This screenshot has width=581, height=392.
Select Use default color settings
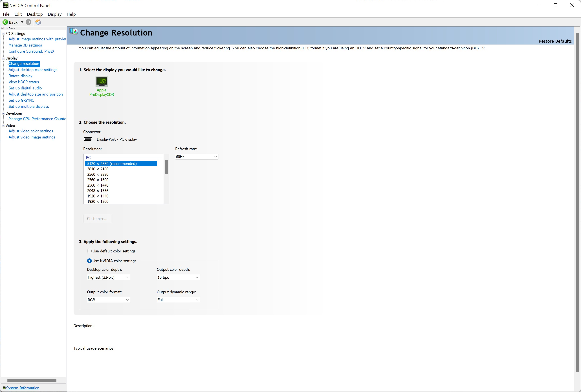click(x=89, y=251)
